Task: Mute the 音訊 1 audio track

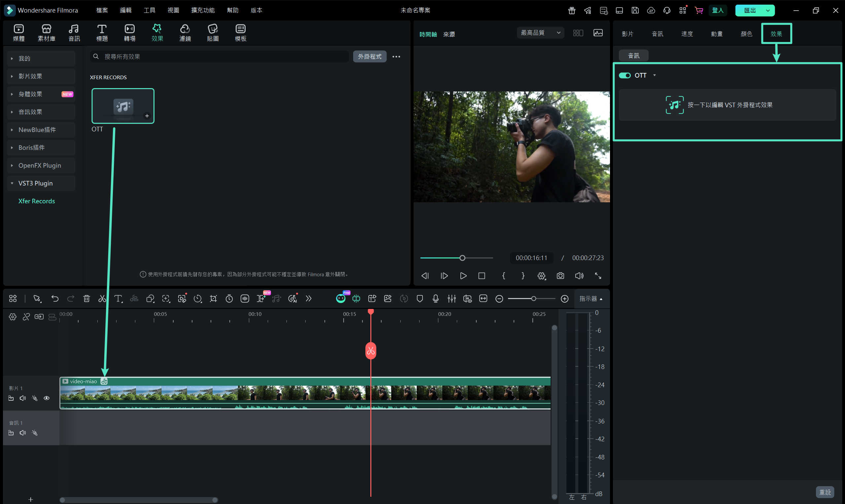Action: pos(23,433)
